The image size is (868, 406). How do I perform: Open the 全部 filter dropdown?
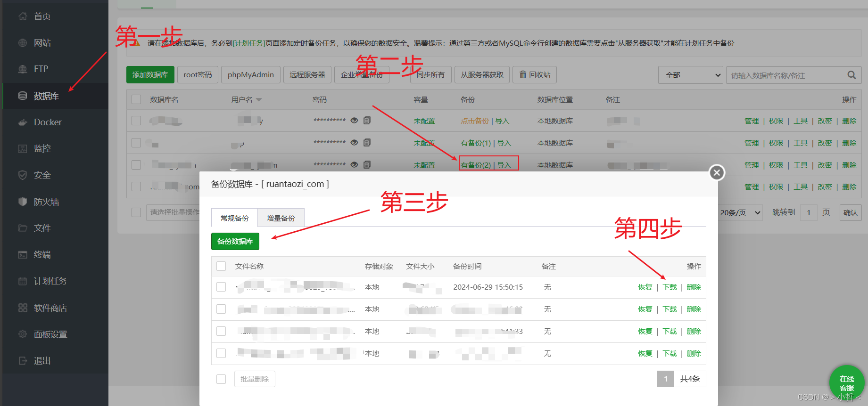691,75
